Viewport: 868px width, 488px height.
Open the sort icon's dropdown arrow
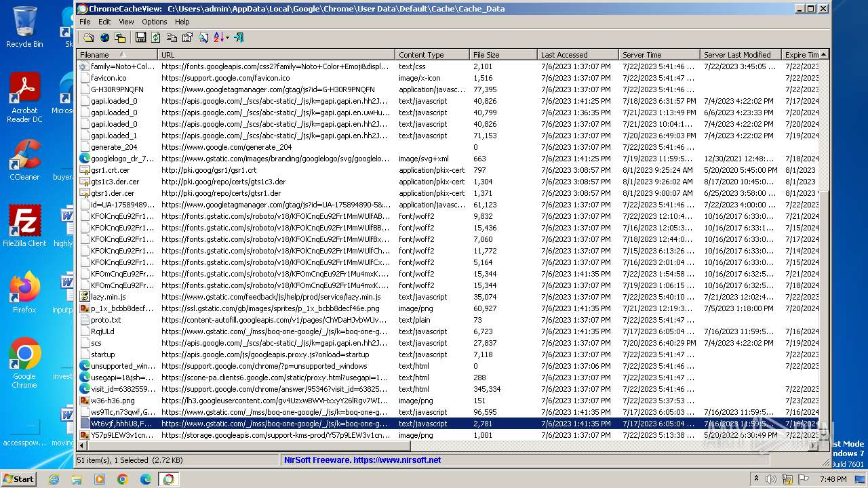227,38
